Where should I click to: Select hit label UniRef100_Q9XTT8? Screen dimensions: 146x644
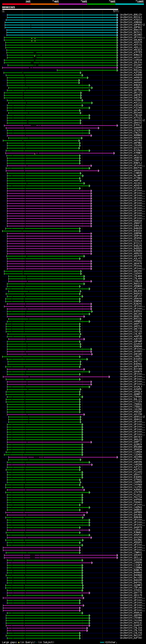[x=131, y=593]
